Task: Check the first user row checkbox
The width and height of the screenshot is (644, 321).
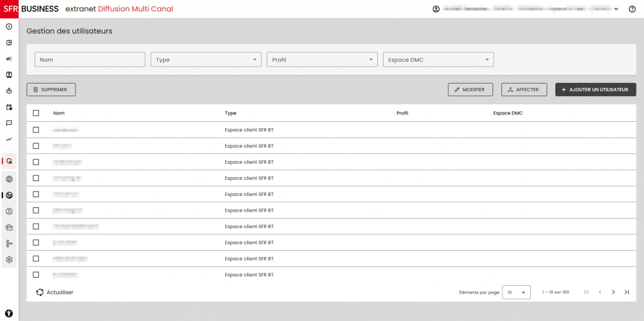Action: point(36,130)
